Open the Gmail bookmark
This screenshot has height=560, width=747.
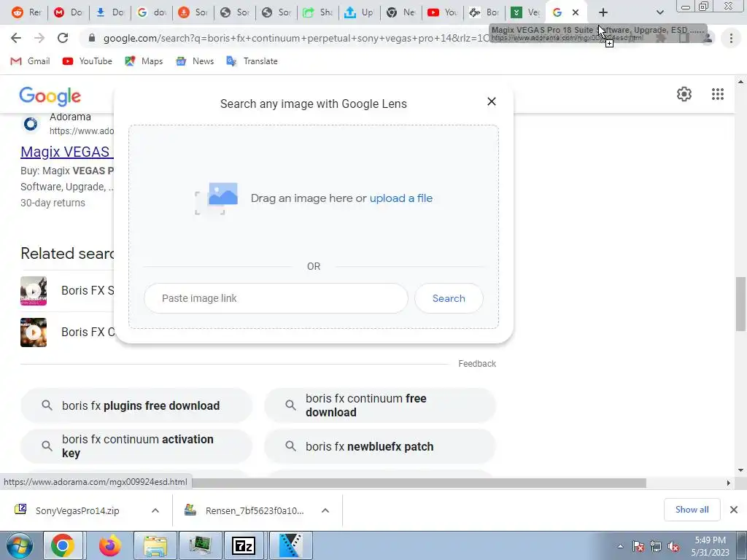pyautogui.click(x=30, y=61)
